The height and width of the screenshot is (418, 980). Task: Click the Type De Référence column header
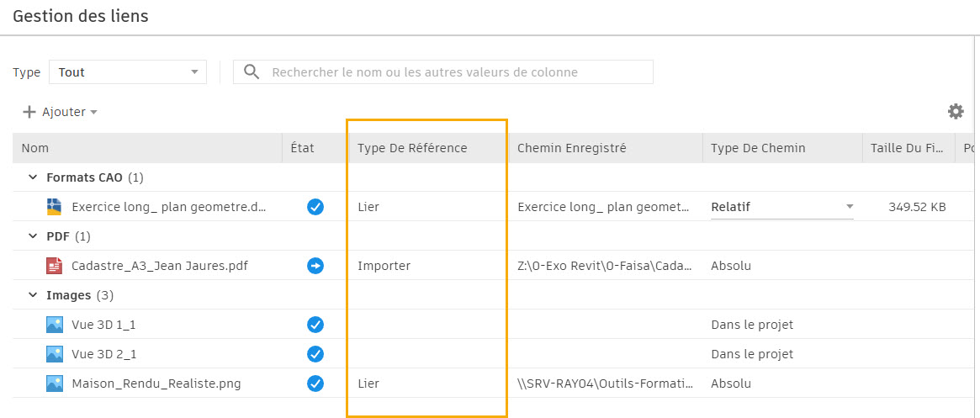[412, 148]
